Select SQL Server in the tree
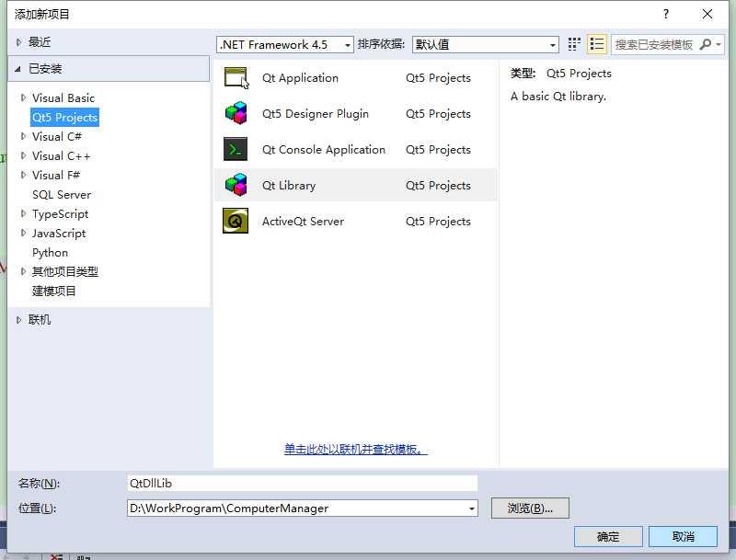Image resolution: width=736 pixels, height=560 pixels. tap(62, 195)
